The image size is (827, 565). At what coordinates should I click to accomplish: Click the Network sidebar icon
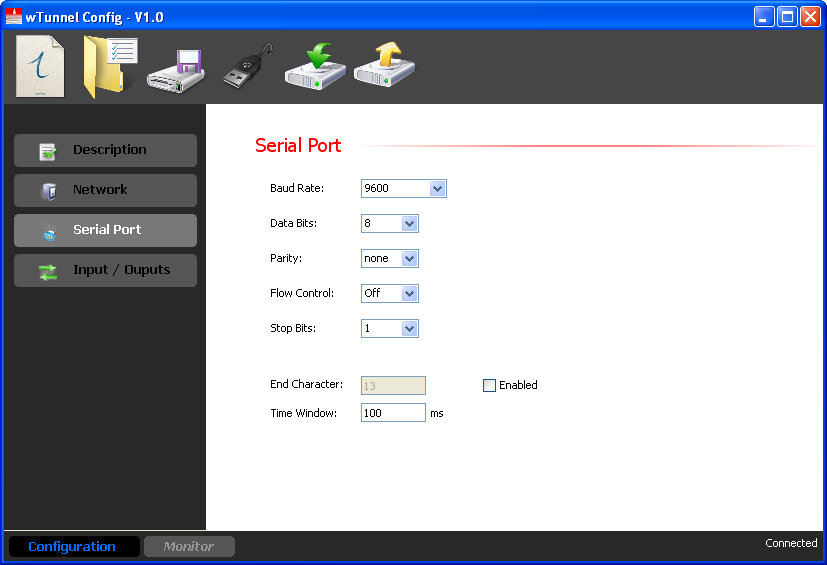pyautogui.click(x=48, y=191)
